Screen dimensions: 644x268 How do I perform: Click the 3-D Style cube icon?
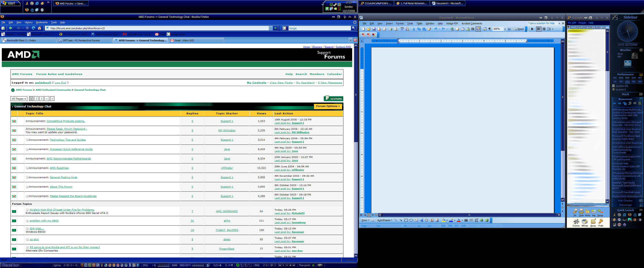point(487,220)
